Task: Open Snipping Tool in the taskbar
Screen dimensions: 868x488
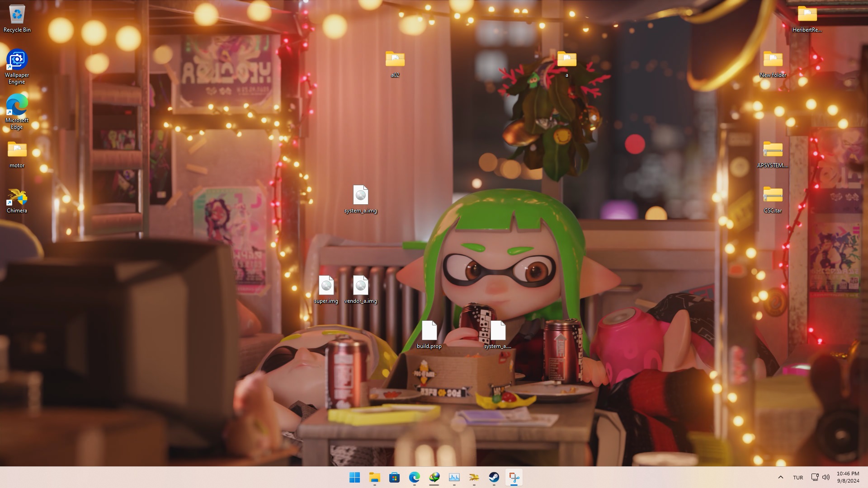Action: (514, 477)
